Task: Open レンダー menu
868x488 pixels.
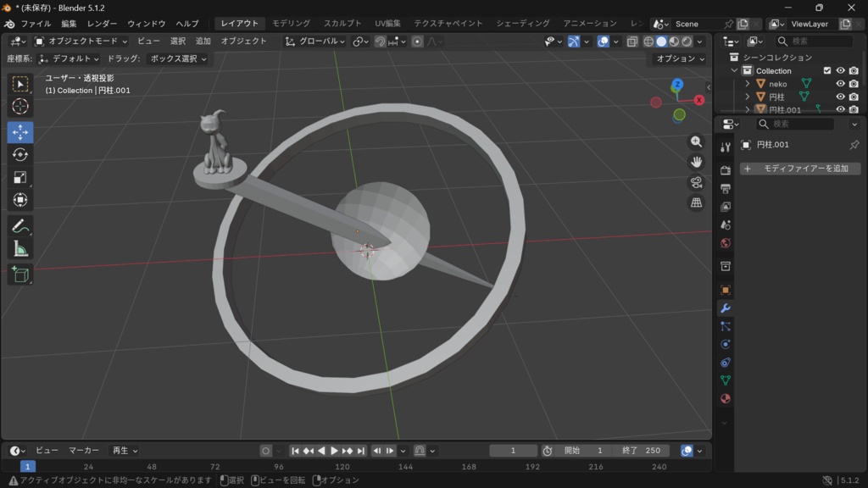Action: click(x=102, y=24)
